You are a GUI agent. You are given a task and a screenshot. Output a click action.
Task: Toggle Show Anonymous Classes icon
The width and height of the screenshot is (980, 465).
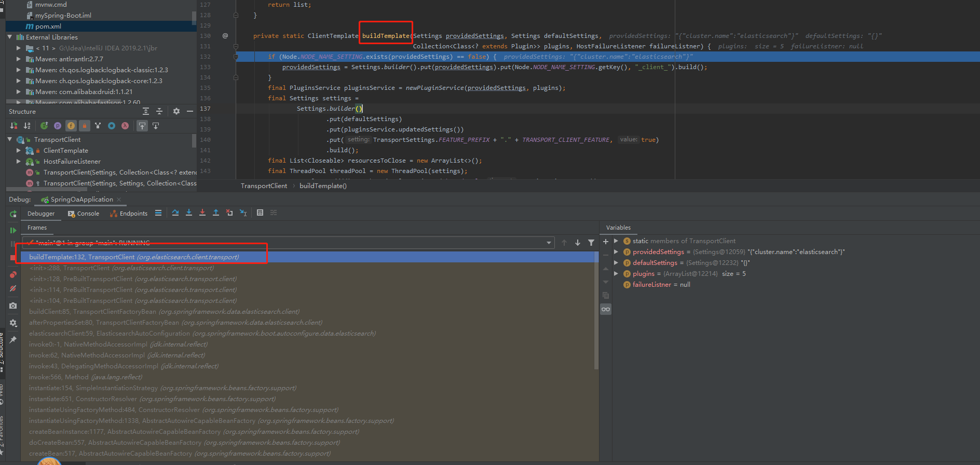click(112, 126)
